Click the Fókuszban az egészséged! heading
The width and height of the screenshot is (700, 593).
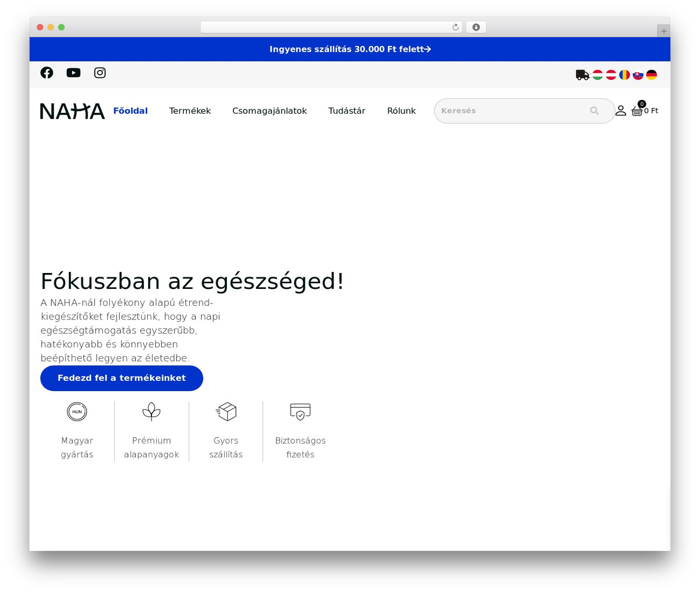(192, 281)
